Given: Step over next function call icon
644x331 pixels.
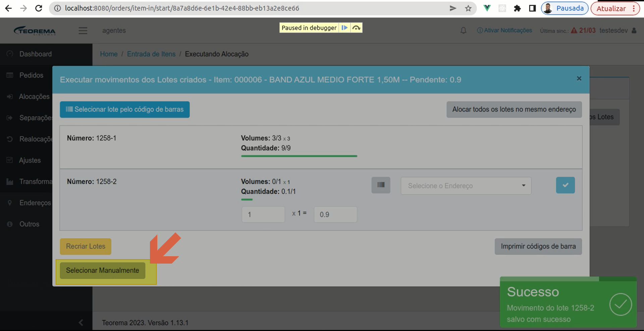Looking at the screenshot, I should pos(356,28).
